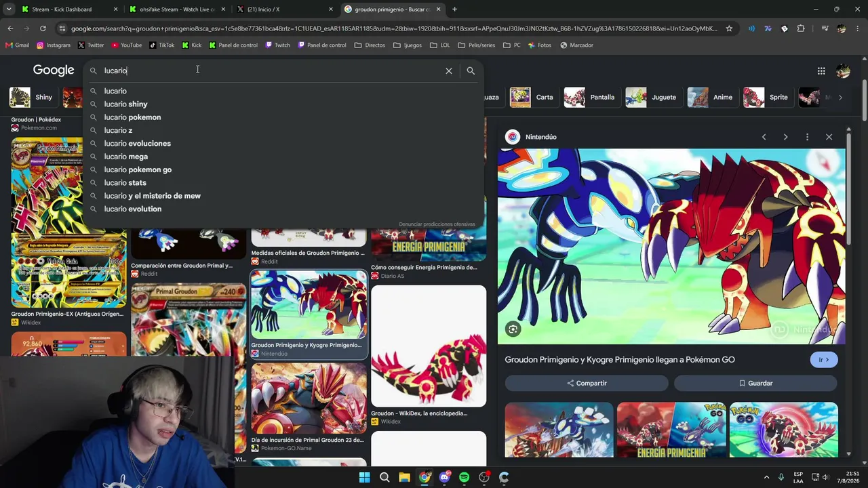The image size is (868, 488).
Task: Click the Guardar button
Action: click(755, 383)
